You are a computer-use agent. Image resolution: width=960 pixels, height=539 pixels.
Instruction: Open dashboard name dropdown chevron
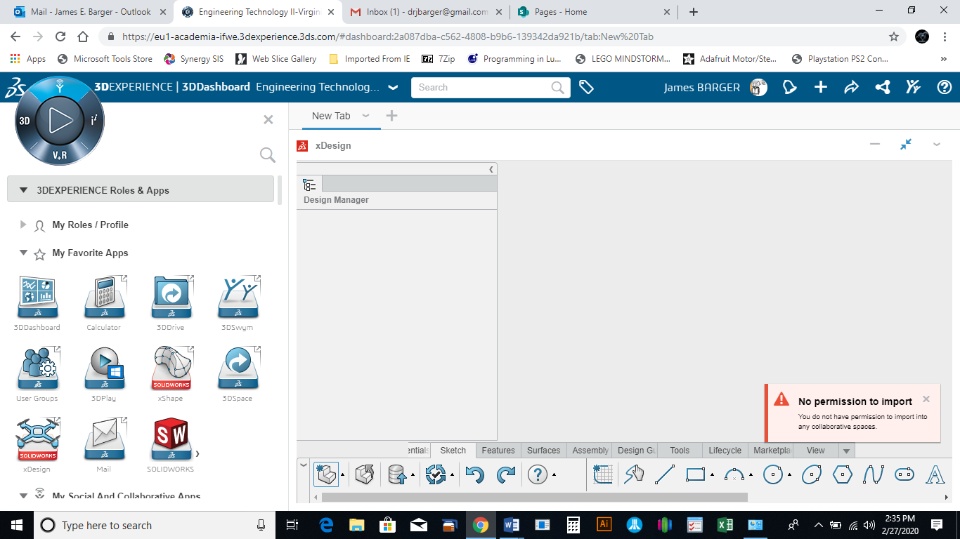393,88
